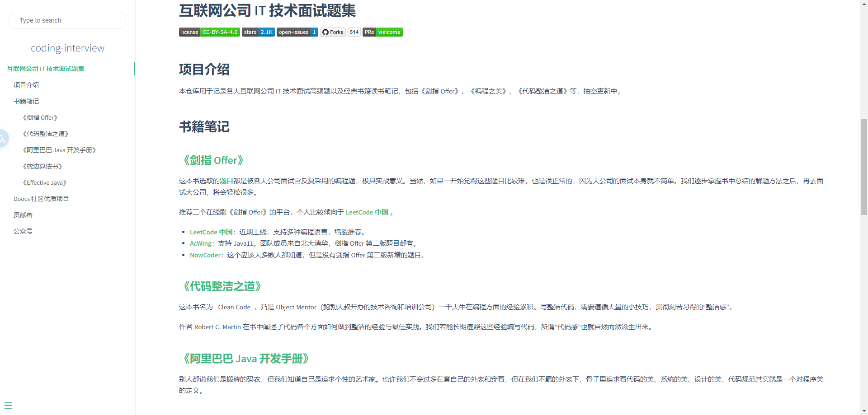Image resolution: width=868 pixels, height=415 pixels.
Task: Click the coding-interview site title
Action: point(67,48)
